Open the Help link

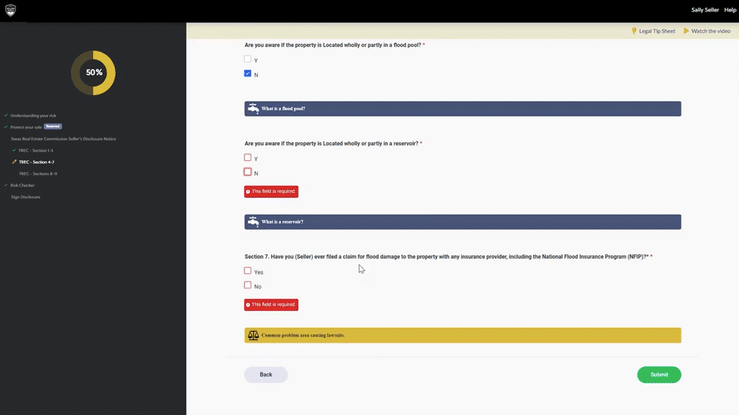click(730, 10)
